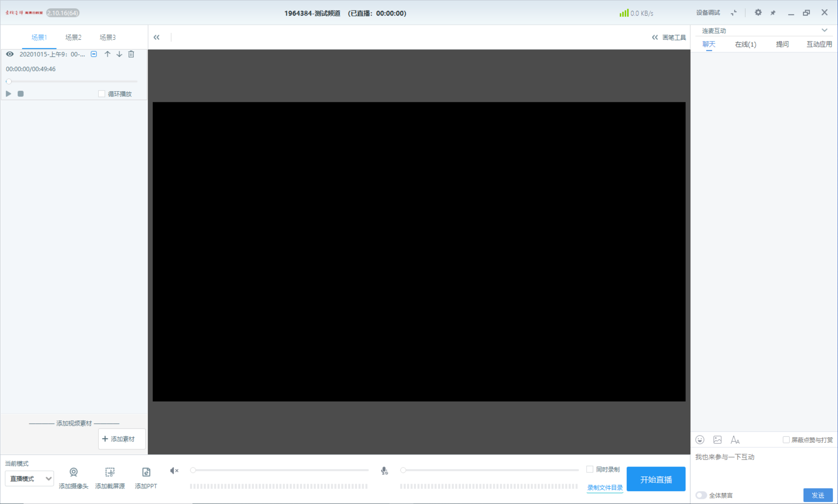This screenshot has width=838, height=504.
Task: Open chat font size options
Action: (735, 440)
